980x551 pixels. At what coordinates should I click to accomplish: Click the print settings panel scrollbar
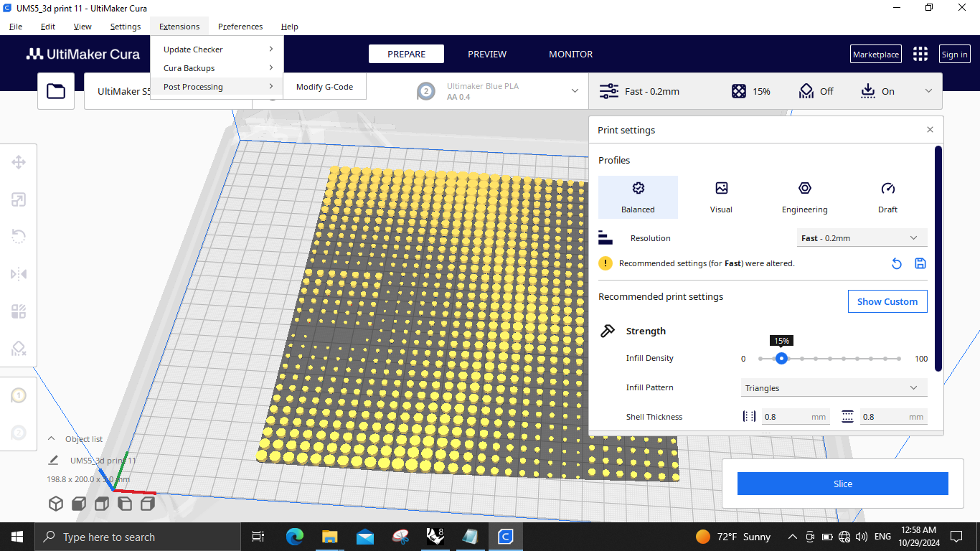point(938,258)
